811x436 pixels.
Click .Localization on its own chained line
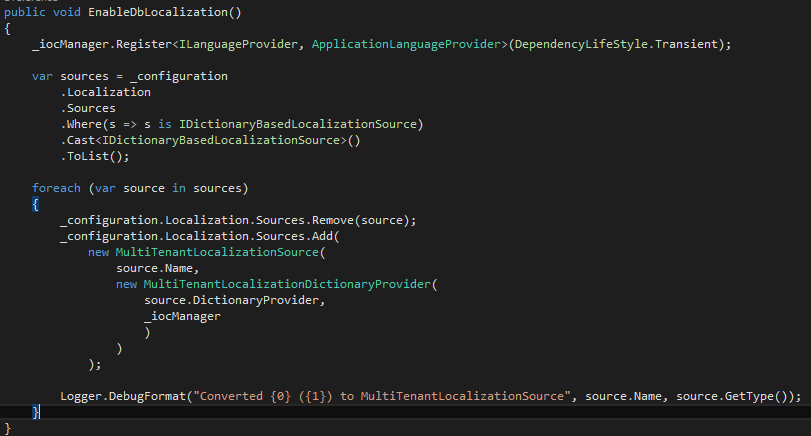tap(106, 92)
